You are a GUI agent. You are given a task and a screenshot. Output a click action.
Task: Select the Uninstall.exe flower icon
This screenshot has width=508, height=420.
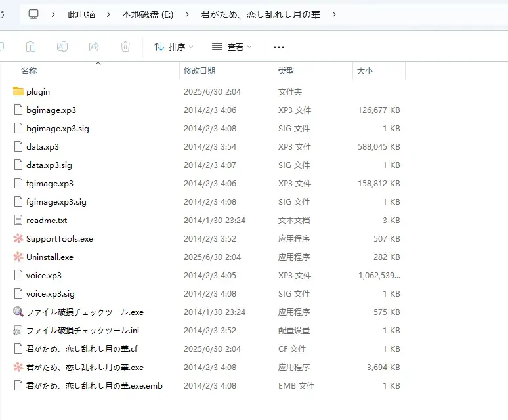18,257
